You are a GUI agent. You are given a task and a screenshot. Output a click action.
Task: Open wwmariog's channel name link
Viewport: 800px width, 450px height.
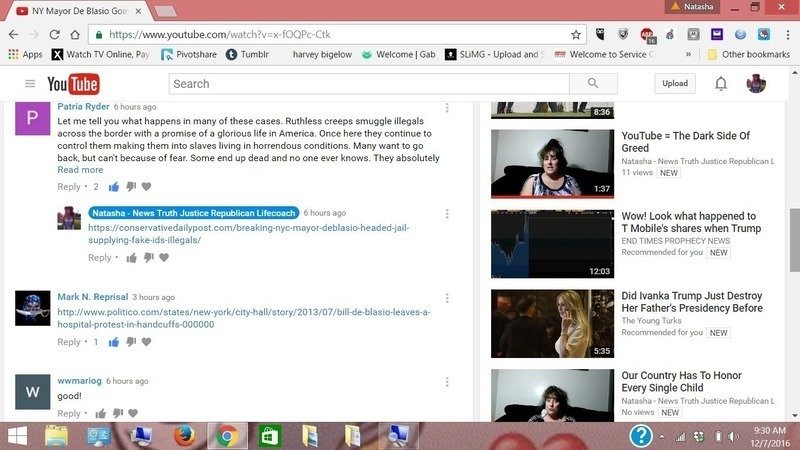tap(79, 381)
